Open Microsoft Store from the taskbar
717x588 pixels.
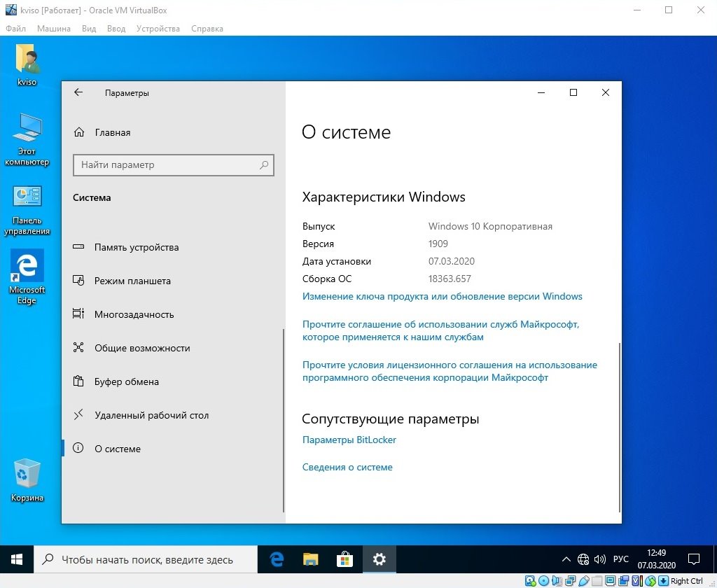[x=344, y=559]
